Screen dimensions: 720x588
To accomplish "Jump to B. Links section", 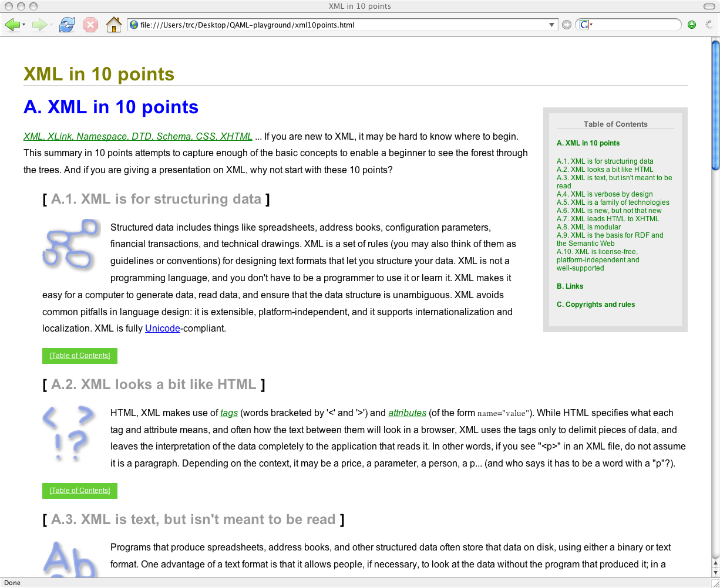I will coord(570,286).
